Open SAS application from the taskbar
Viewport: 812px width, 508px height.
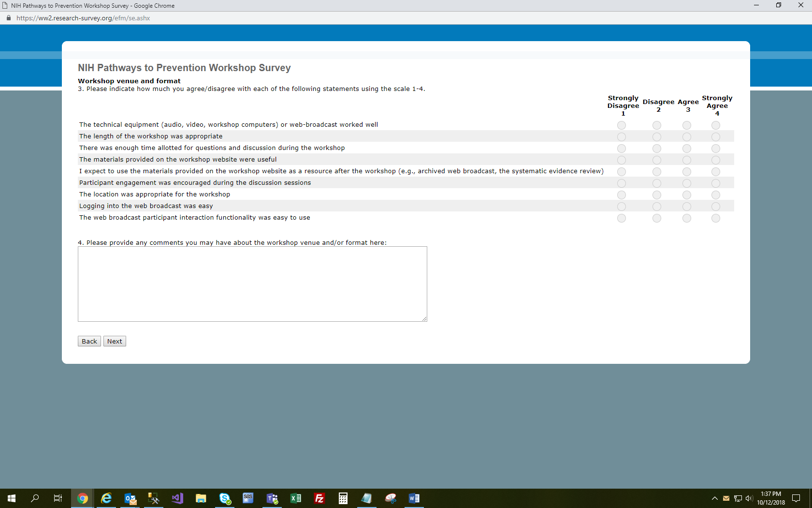coord(248,498)
